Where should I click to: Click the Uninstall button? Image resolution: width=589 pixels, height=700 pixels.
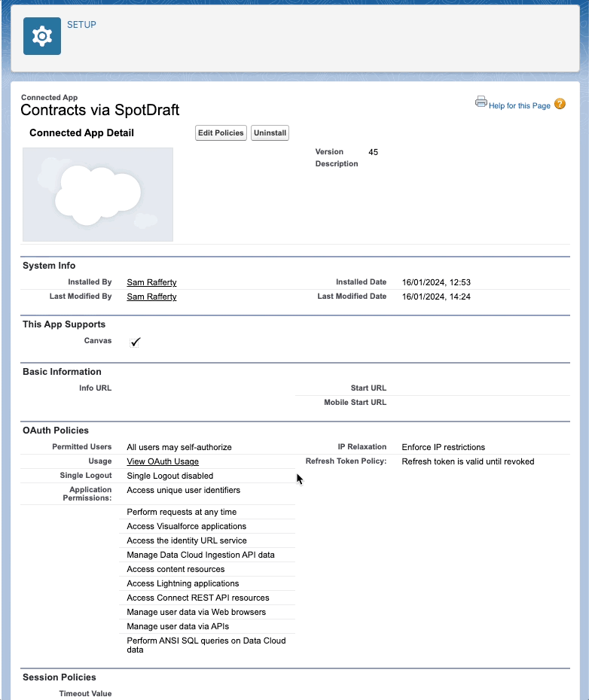click(270, 133)
